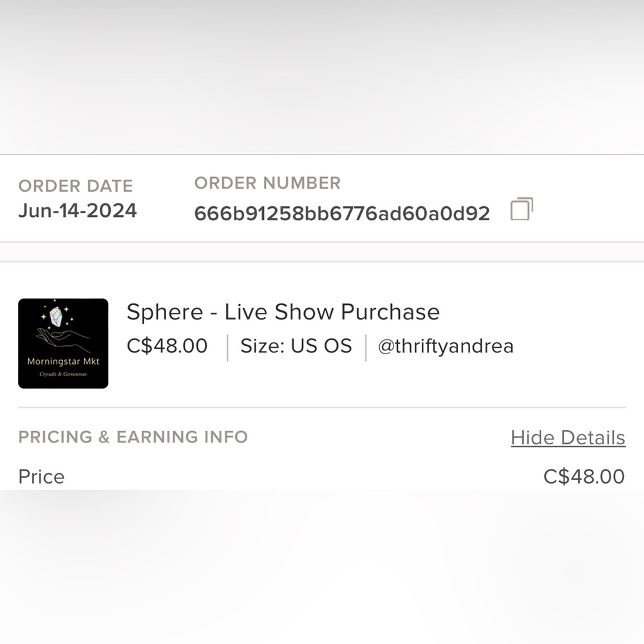Select the order number 666b91258bb6776ad60a0d92
This screenshot has height=644, width=644.
[x=342, y=214]
